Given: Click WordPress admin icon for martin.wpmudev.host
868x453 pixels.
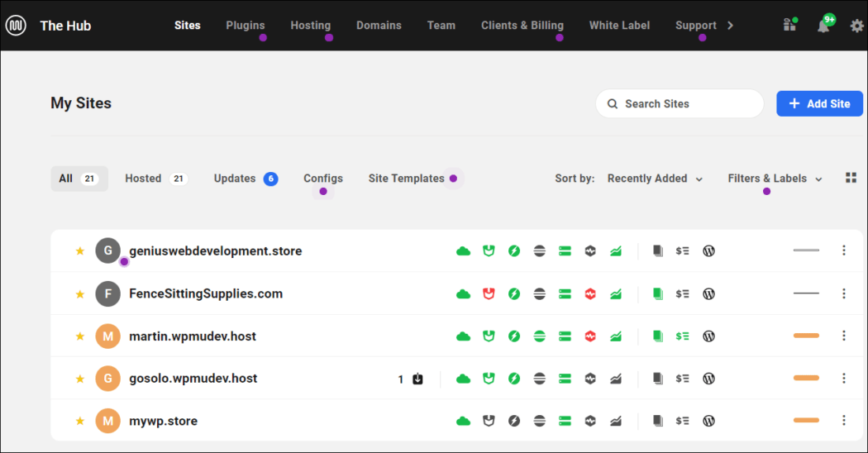Looking at the screenshot, I should (x=708, y=336).
